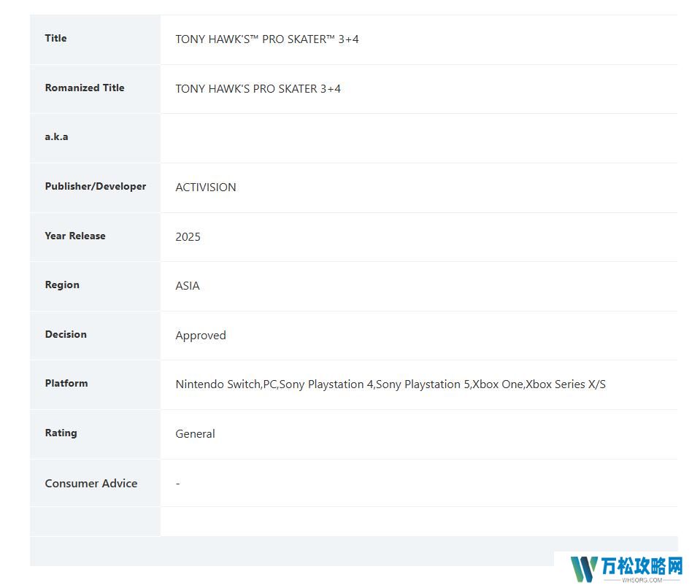Click the Romanized Title label
Viewport: 700px width, 588px height.
tap(85, 88)
